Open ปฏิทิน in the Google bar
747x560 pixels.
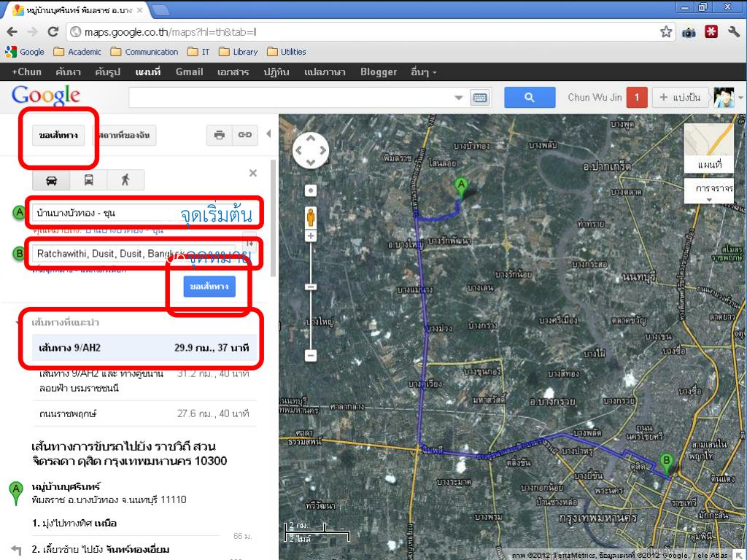pos(276,72)
